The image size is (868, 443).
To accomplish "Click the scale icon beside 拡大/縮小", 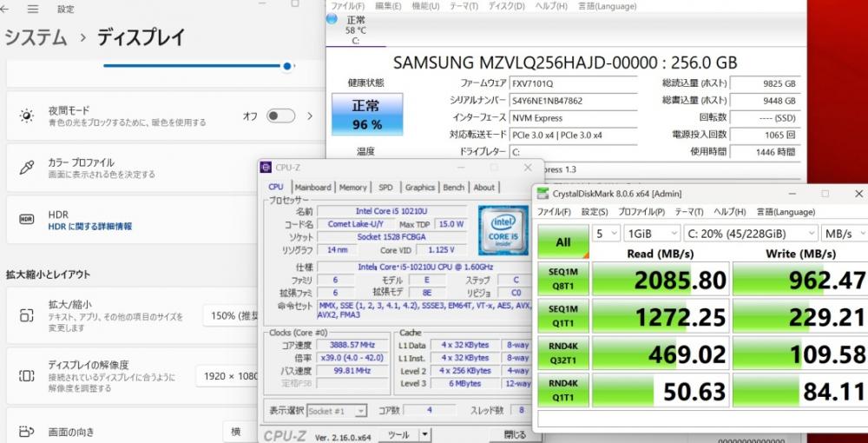I will coord(27,315).
